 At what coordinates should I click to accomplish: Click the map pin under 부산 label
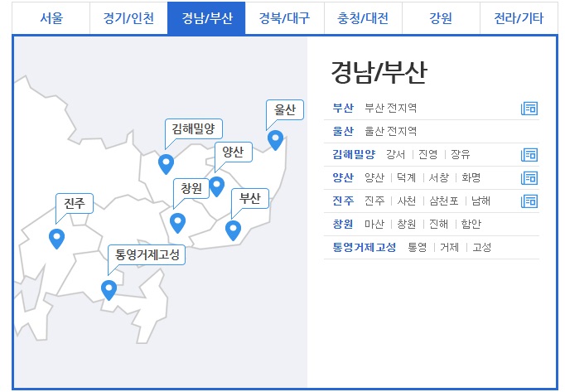pos(233,230)
